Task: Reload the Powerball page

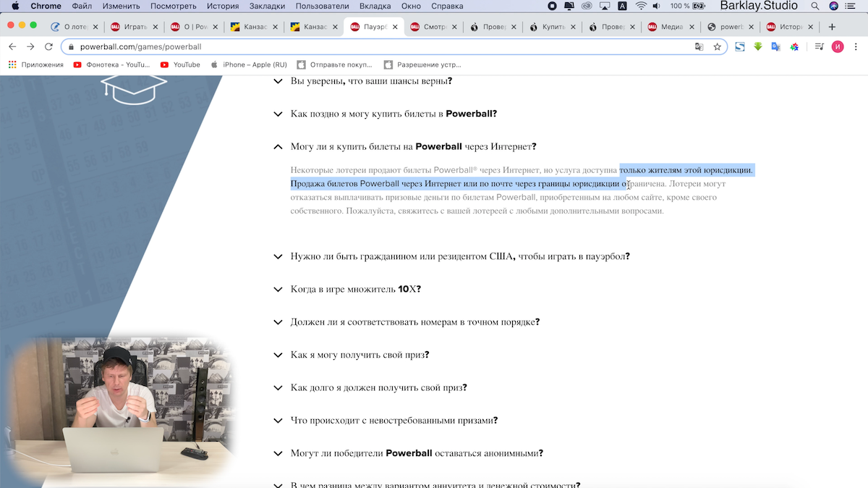Action: [x=48, y=46]
